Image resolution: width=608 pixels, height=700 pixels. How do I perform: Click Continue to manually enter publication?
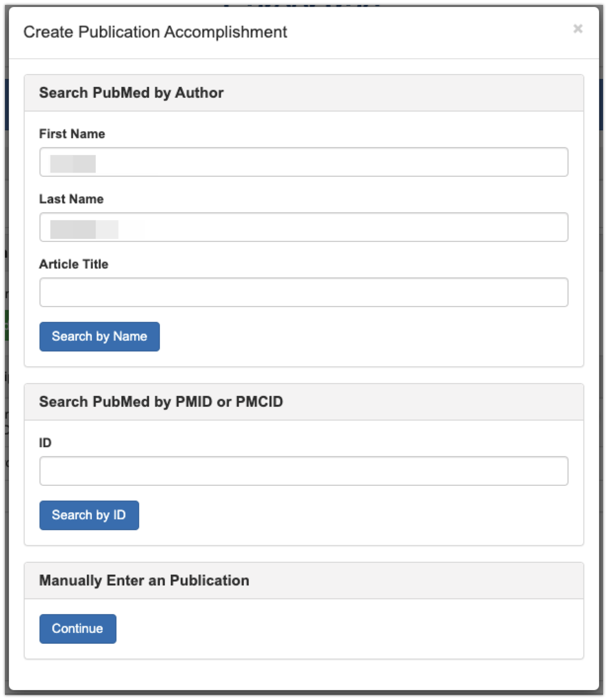click(x=78, y=629)
